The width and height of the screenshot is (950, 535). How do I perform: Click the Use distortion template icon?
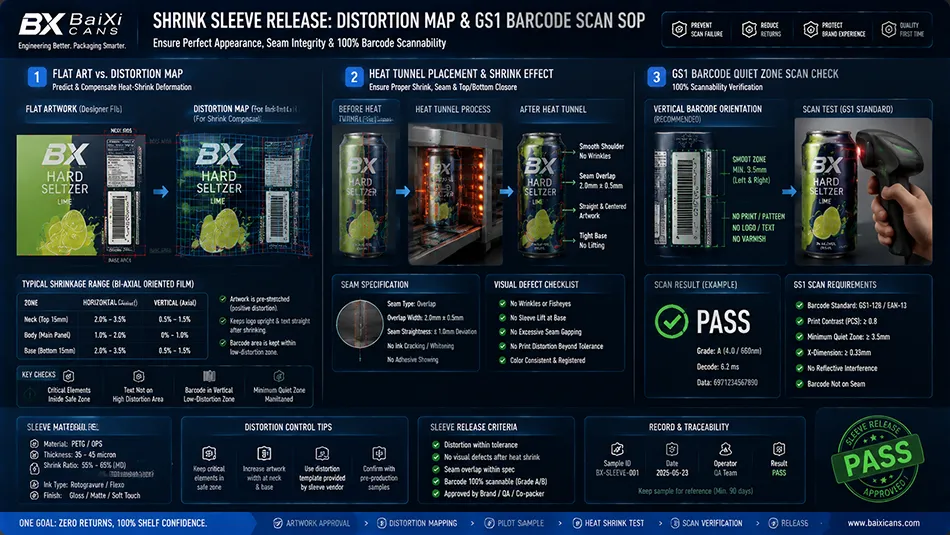point(322,453)
